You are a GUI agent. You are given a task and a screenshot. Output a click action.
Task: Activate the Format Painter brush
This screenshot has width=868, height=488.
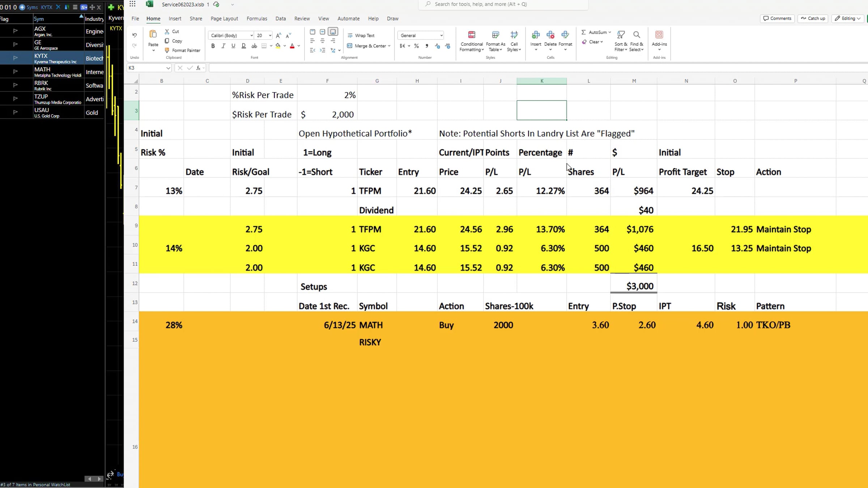167,50
